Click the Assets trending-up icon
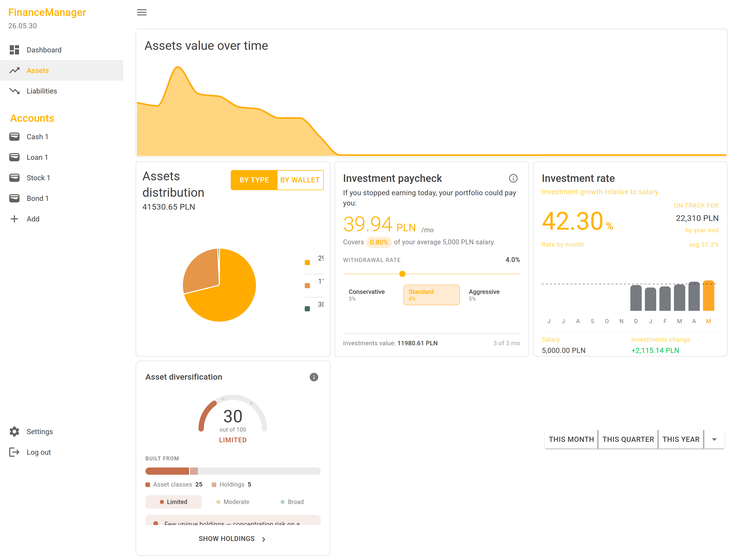The width and height of the screenshot is (740, 560). [14, 70]
